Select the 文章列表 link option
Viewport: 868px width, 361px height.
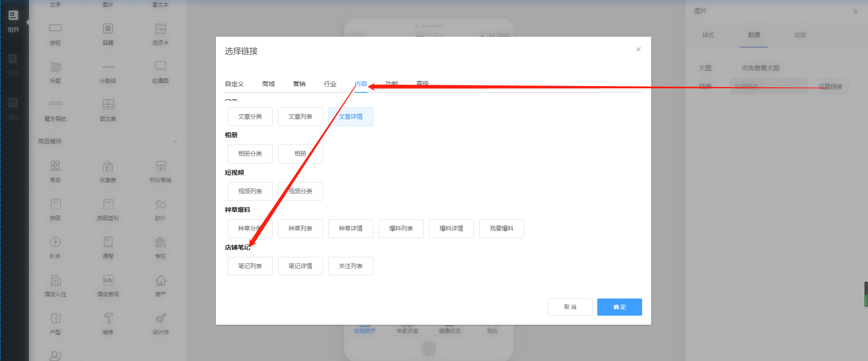click(300, 116)
